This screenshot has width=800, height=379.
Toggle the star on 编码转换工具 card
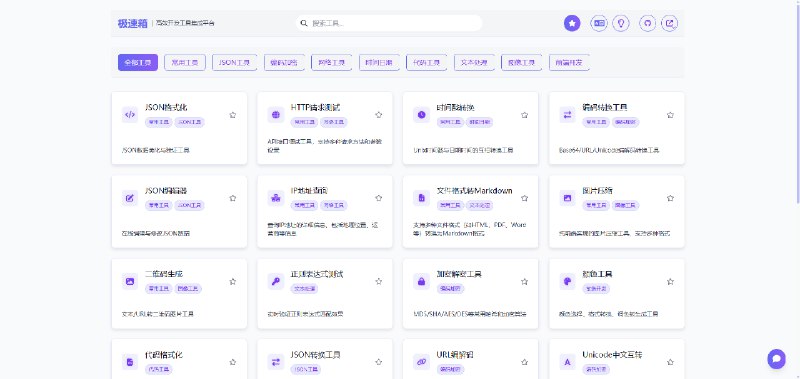point(670,115)
